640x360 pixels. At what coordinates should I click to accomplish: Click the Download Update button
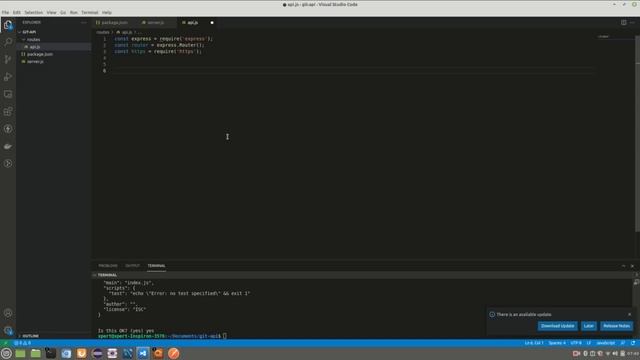[558, 326]
